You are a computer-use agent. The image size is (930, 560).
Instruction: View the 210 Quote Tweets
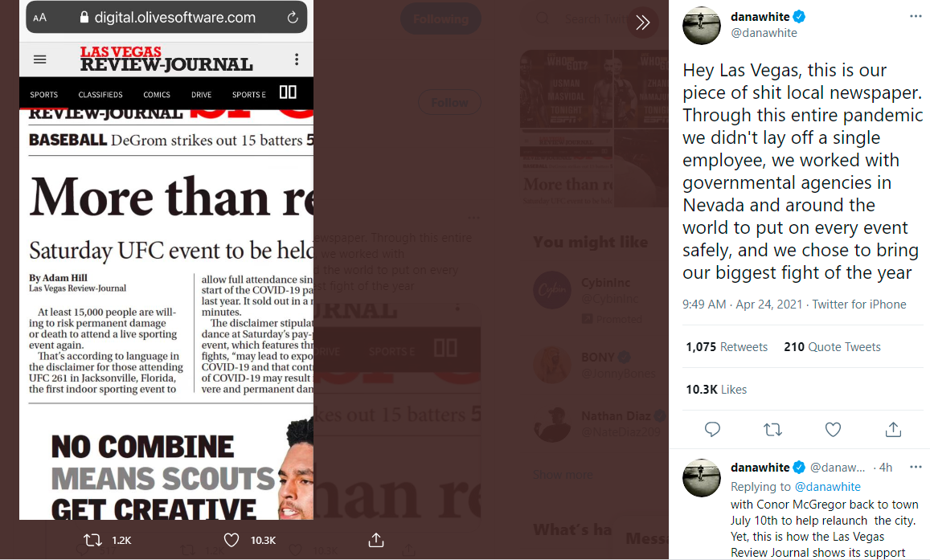tap(832, 346)
